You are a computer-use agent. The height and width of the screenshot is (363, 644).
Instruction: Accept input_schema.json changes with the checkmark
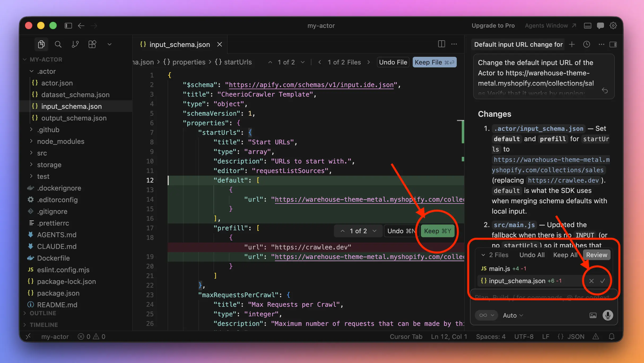click(x=603, y=281)
